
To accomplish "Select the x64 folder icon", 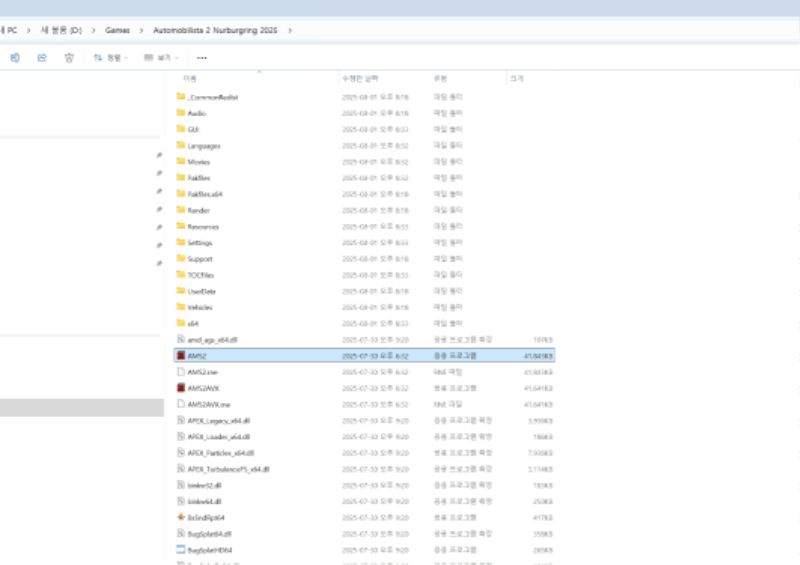I will tap(181, 323).
